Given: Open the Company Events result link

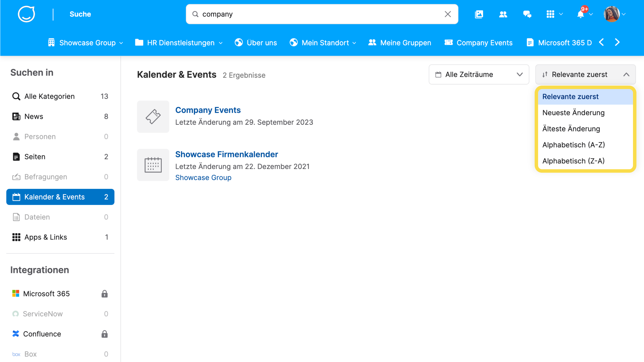Looking at the screenshot, I should click(208, 110).
